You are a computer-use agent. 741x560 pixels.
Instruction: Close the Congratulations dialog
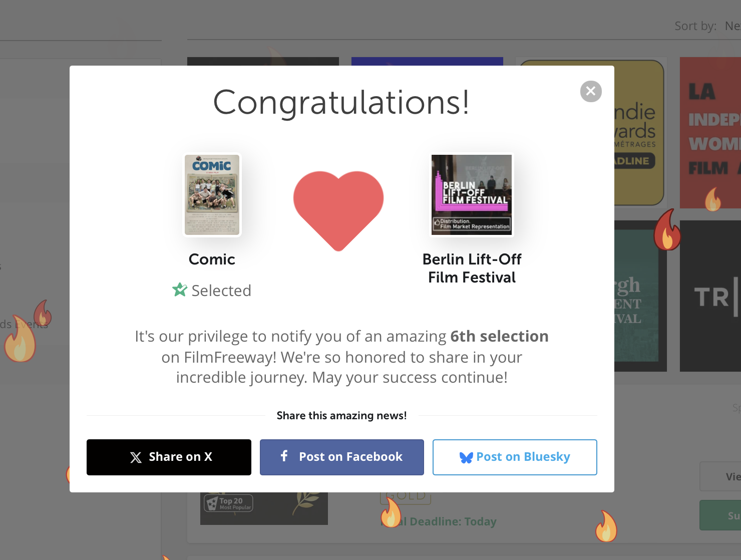[x=591, y=91]
